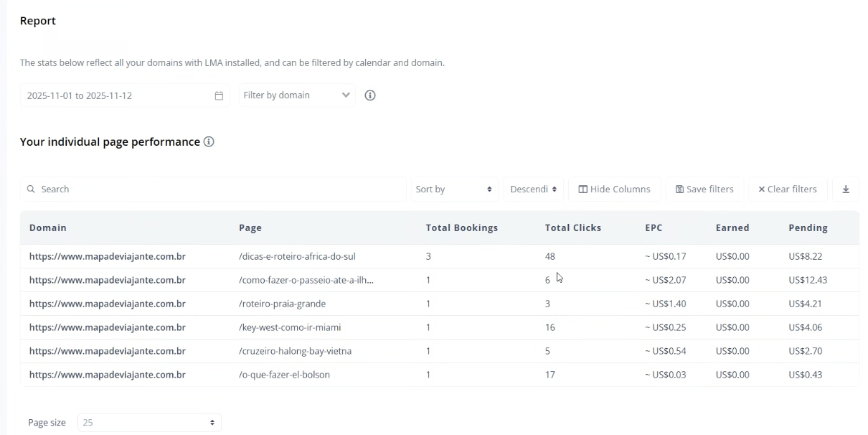Click Save filters button
868x435 pixels.
tap(704, 190)
